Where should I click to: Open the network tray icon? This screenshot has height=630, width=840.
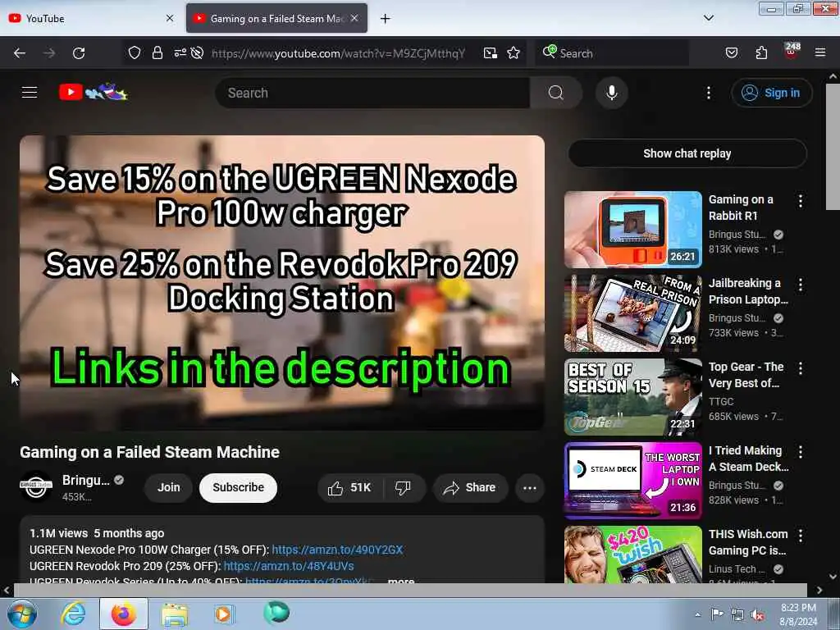[x=737, y=615]
